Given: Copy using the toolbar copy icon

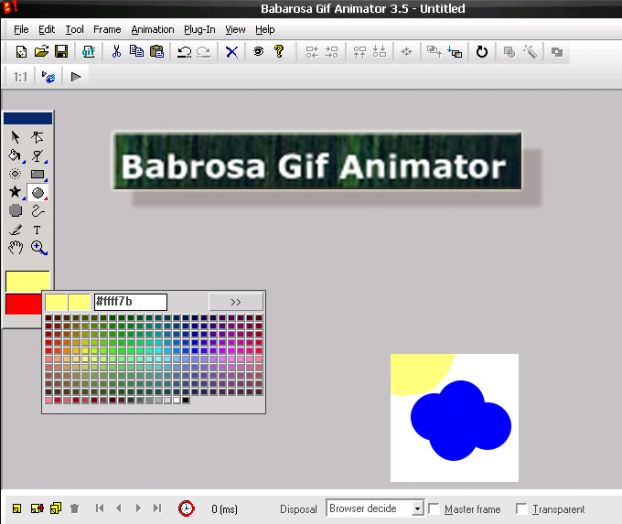Looking at the screenshot, I should pos(137,52).
